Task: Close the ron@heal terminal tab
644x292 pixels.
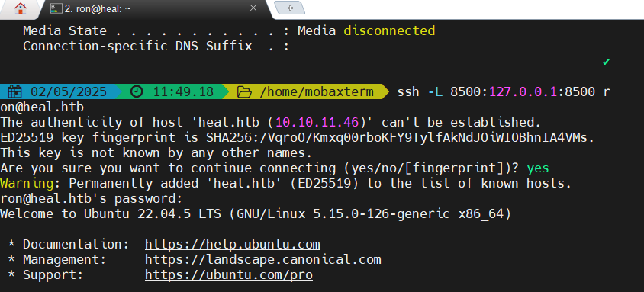Action: pyautogui.click(x=253, y=8)
